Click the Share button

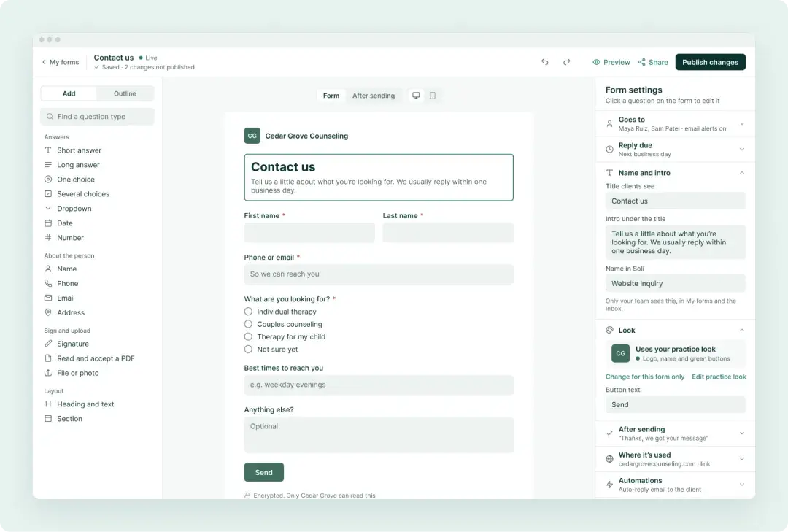653,62
